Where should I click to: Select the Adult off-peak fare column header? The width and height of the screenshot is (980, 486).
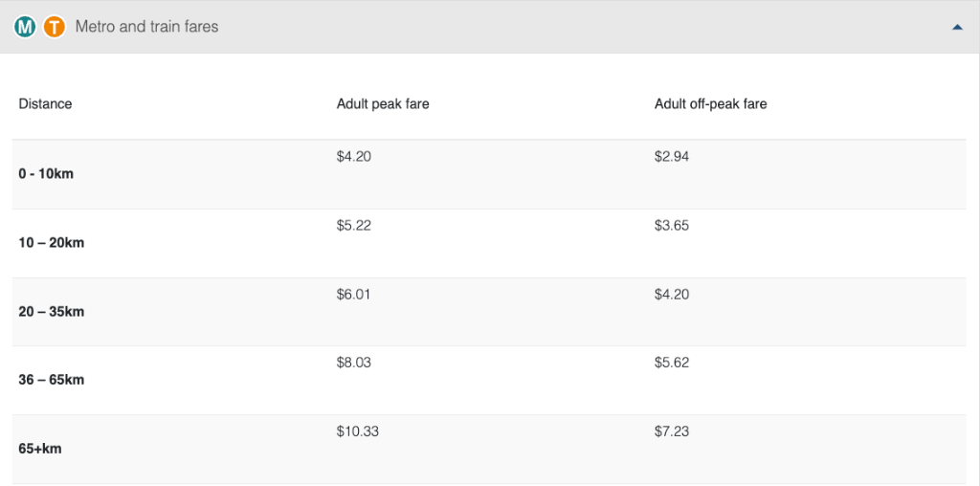tap(711, 103)
